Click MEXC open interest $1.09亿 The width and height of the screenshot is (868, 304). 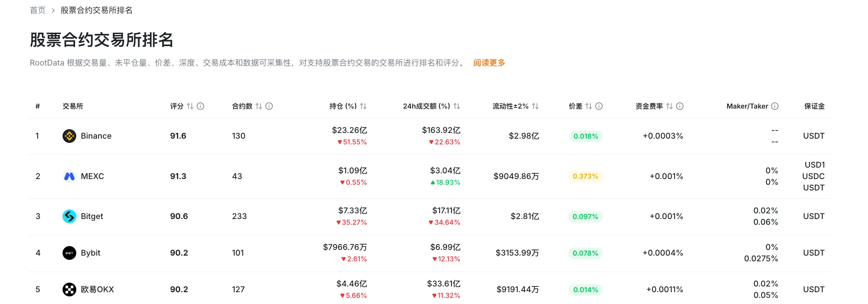[x=352, y=171]
